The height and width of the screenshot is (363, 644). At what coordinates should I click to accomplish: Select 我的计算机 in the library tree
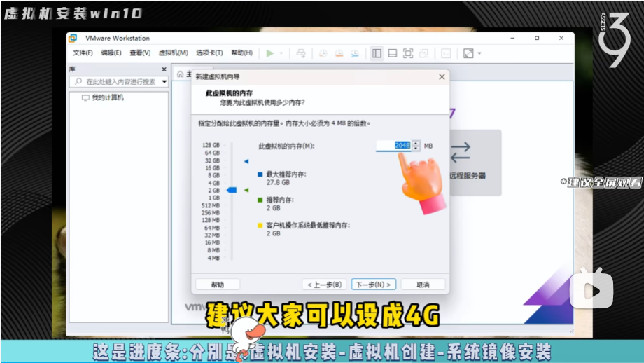pos(107,98)
